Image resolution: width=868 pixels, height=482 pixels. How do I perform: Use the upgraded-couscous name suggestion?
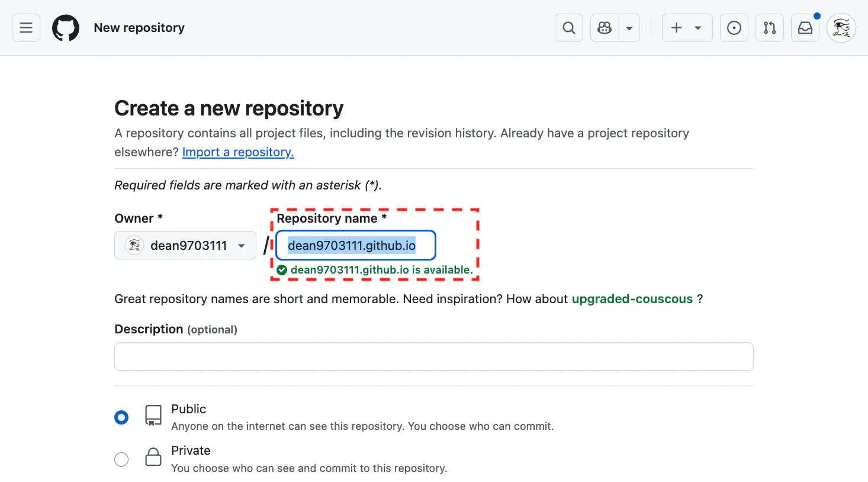632,299
